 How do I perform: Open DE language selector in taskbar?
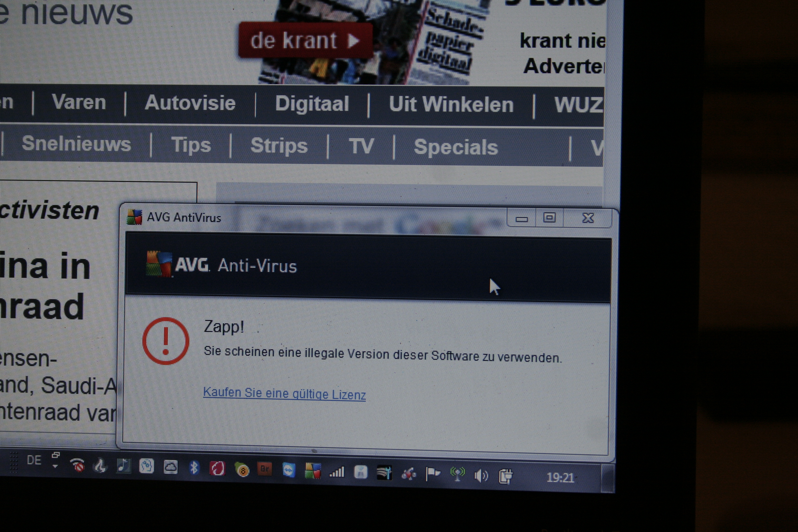tap(34, 460)
